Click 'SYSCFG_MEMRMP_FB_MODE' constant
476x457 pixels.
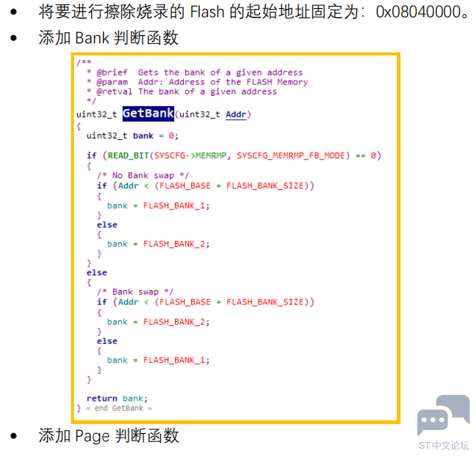[291, 156]
